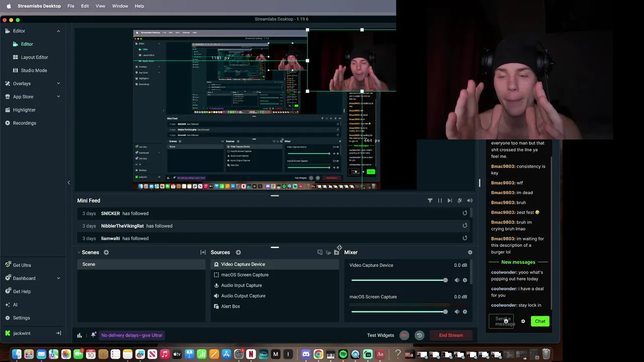Click Get Ultra in the sidebar
The width and height of the screenshot is (644, 362).
tap(22, 265)
